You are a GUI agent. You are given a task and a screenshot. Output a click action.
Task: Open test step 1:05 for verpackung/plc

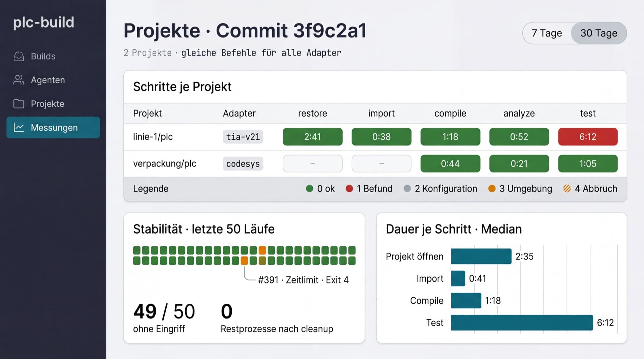(x=588, y=164)
